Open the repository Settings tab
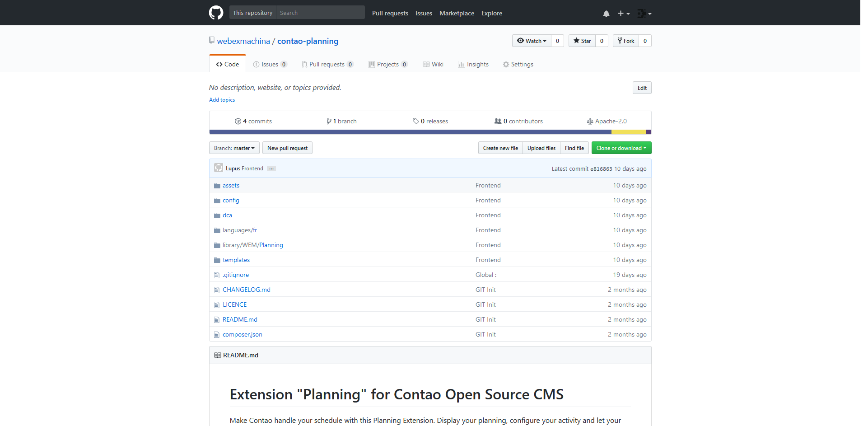This screenshot has width=868, height=426. point(518,64)
